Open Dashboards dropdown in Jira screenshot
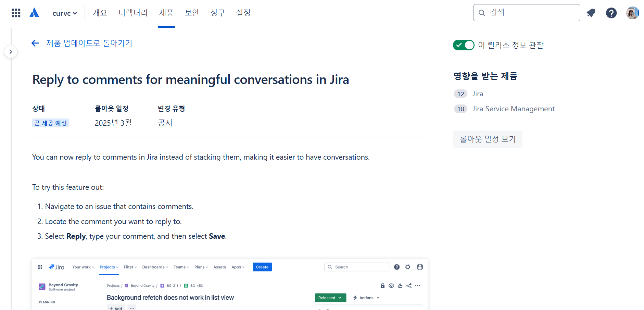This screenshot has width=644, height=310. tap(155, 267)
